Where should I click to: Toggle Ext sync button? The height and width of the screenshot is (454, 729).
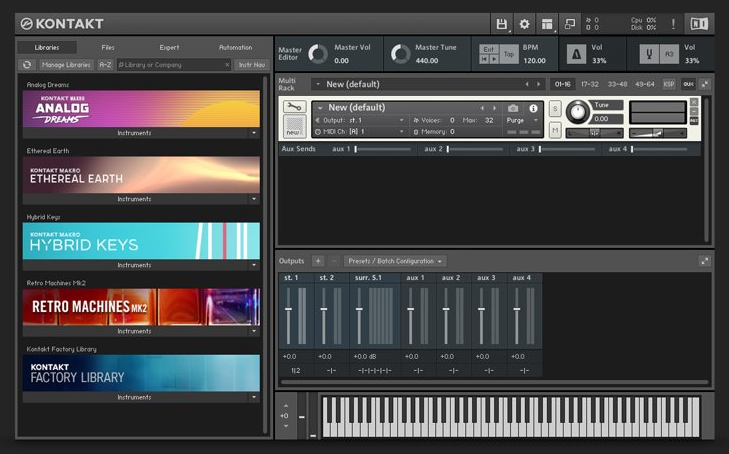(x=489, y=49)
